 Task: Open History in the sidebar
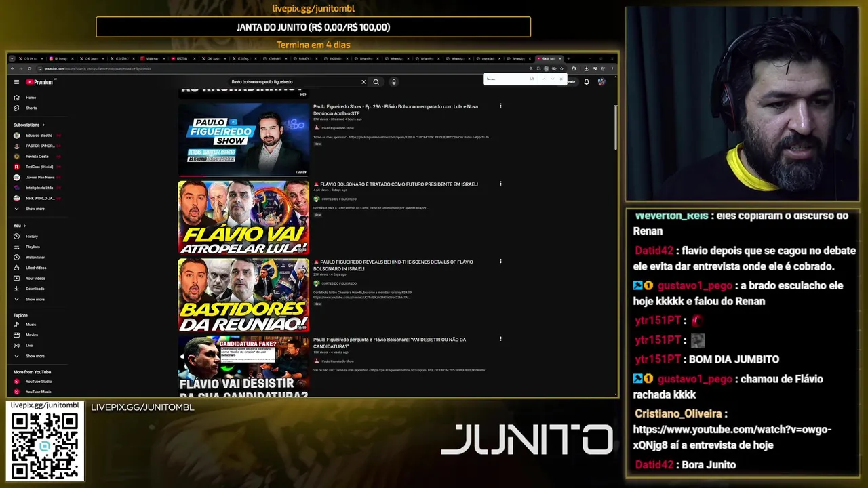(x=27, y=237)
